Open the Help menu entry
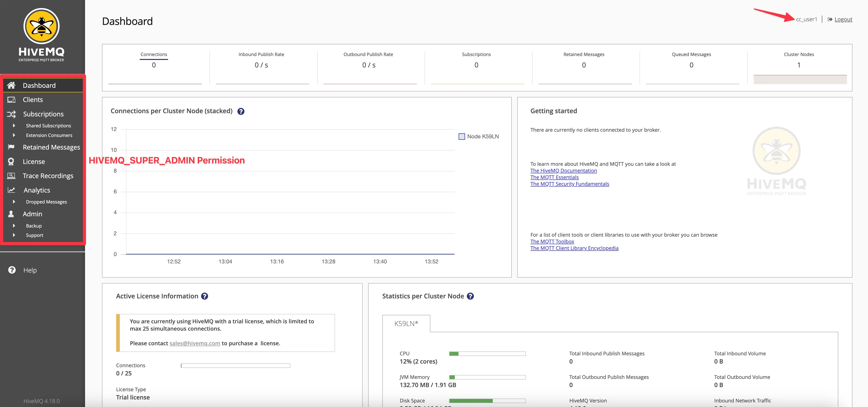 point(30,270)
